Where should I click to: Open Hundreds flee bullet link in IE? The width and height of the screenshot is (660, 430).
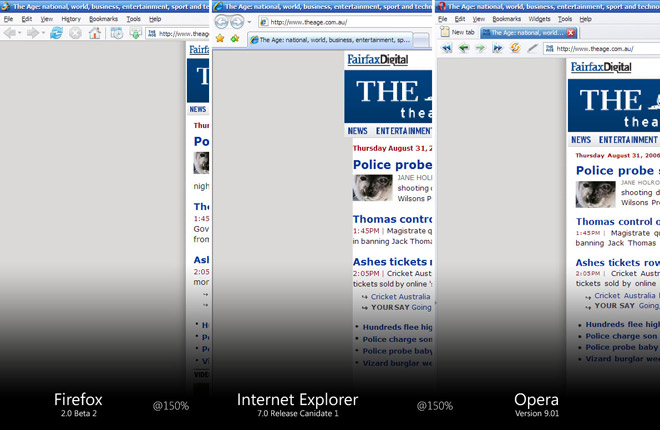(397, 327)
